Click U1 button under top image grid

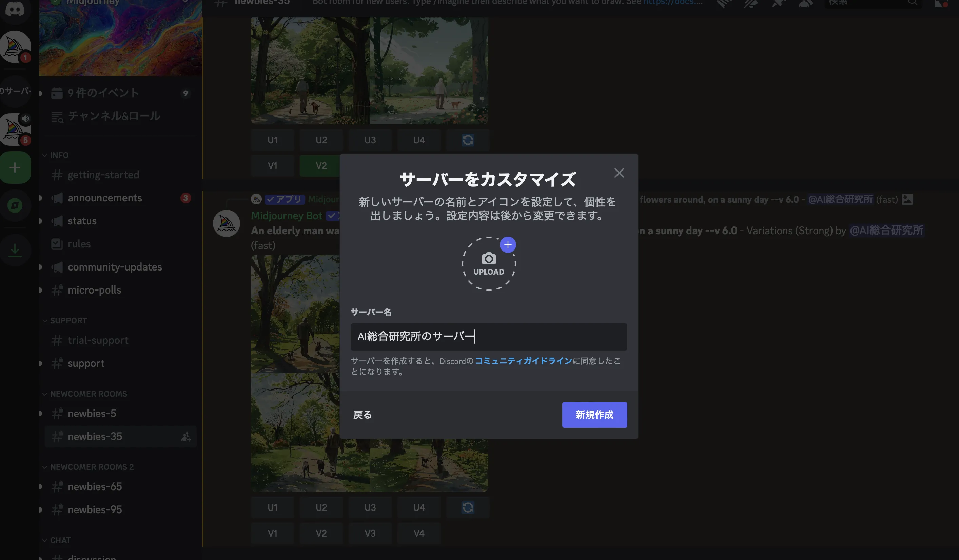coord(273,140)
